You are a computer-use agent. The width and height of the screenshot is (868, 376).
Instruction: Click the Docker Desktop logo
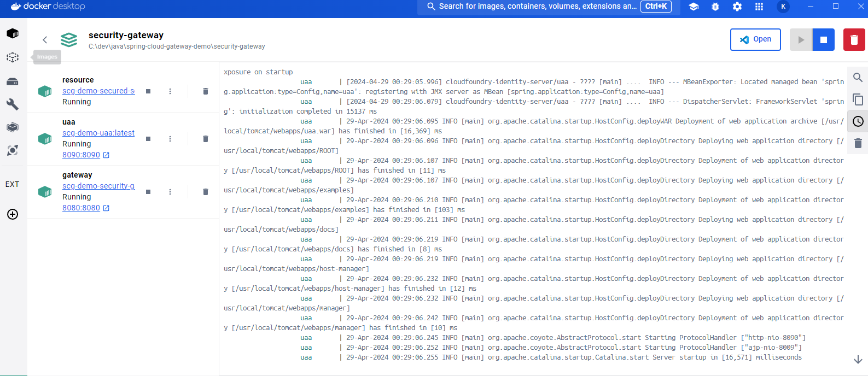[48, 7]
